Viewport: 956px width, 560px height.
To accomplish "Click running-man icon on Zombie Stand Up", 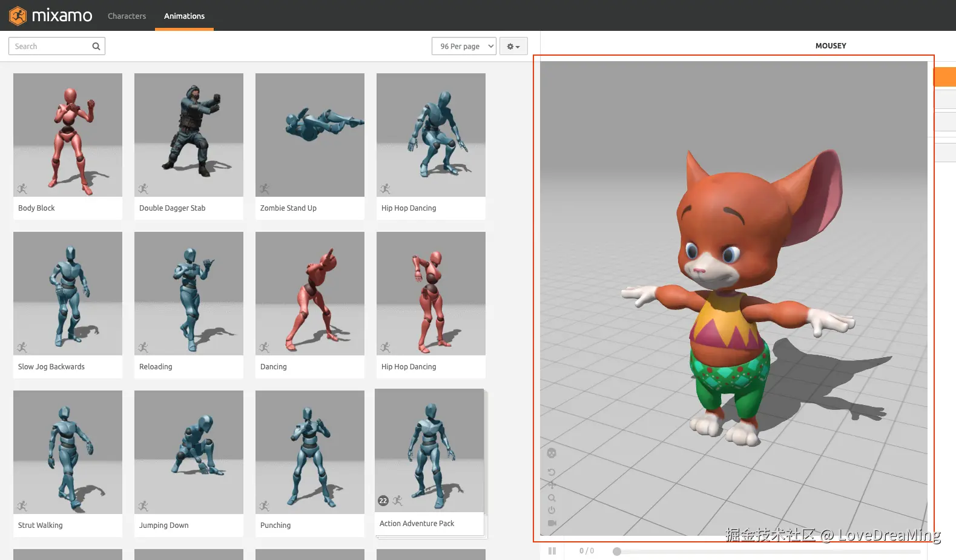I will [265, 189].
